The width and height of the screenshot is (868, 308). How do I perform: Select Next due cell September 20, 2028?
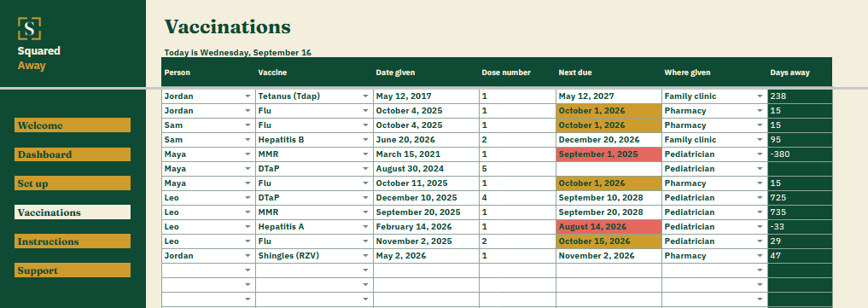click(609, 212)
